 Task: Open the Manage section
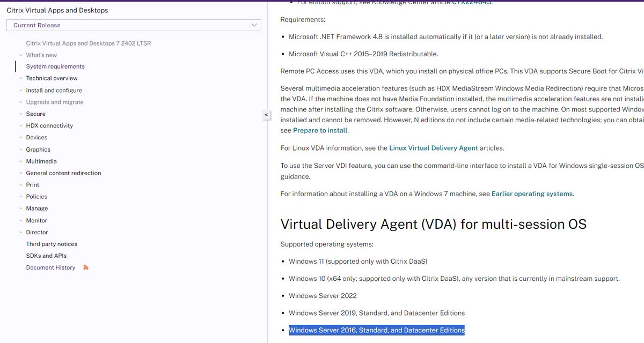pos(37,208)
